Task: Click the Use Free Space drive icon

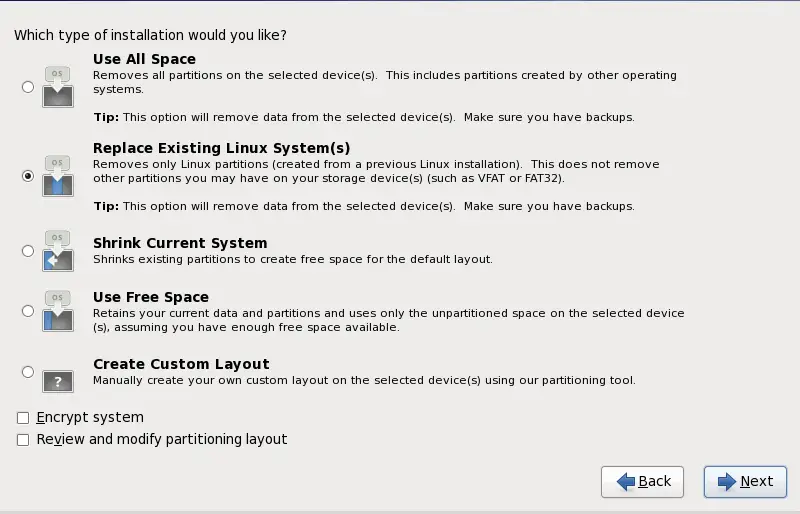Action: (x=58, y=311)
